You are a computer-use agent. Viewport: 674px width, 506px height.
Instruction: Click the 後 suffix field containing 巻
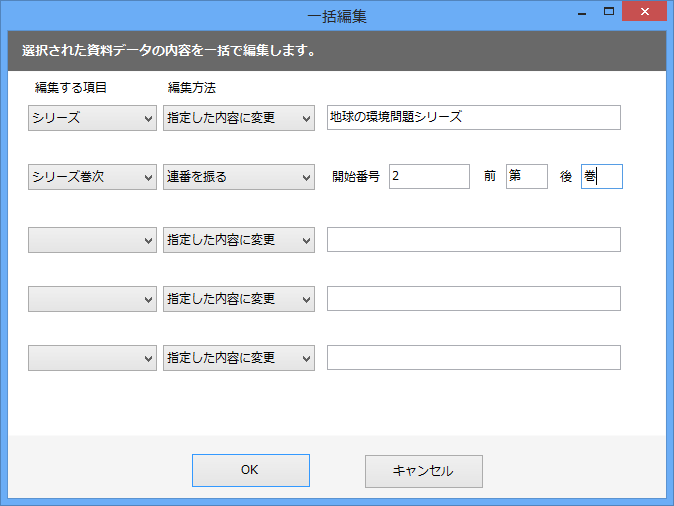coord(602,176)
